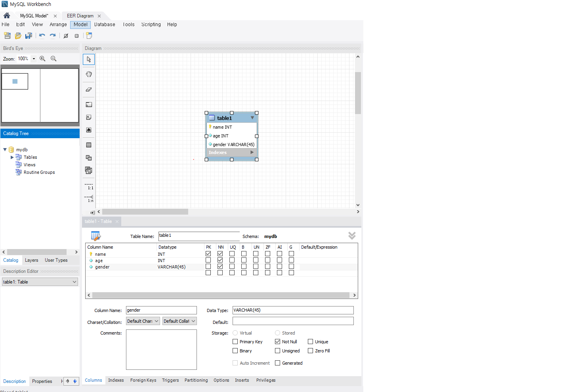Expand the Tables tree node
This screenshot has width=584, height=392.
tap(12, 157)
